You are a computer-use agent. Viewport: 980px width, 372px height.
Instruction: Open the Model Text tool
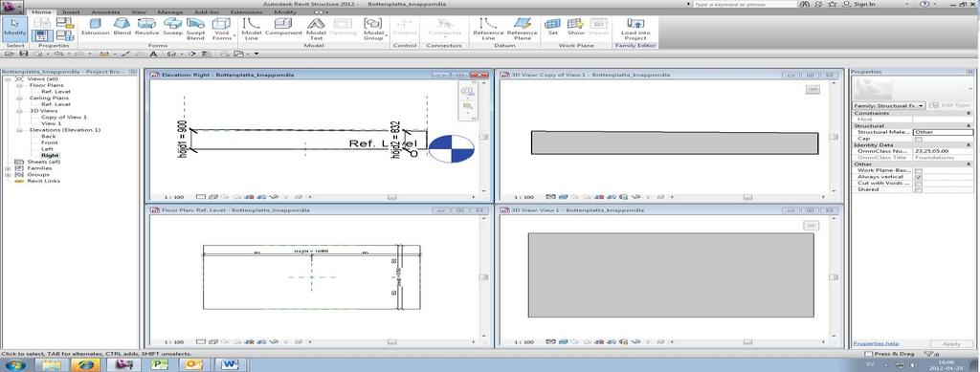(316, 29)
